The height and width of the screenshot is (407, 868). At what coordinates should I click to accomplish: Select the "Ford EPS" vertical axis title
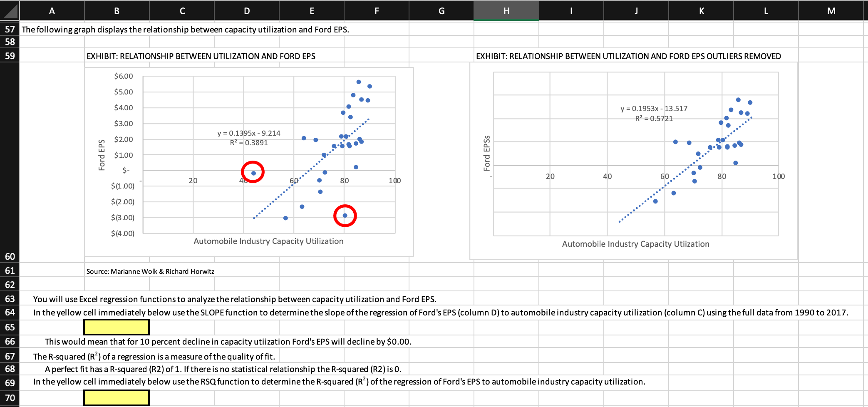pos(102,155)
